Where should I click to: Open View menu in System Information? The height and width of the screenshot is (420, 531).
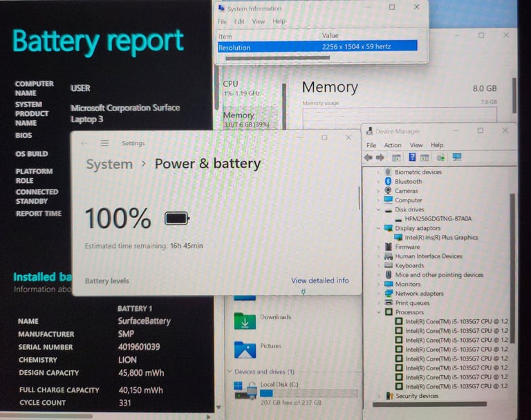[x=259, y=21]
